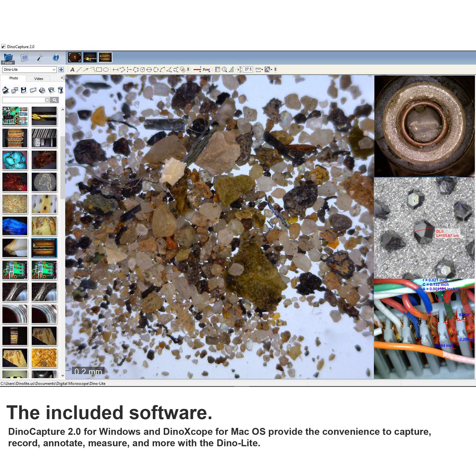Select the rectangle drawing tool
The image size is (476, 476).
click(99, 70)
